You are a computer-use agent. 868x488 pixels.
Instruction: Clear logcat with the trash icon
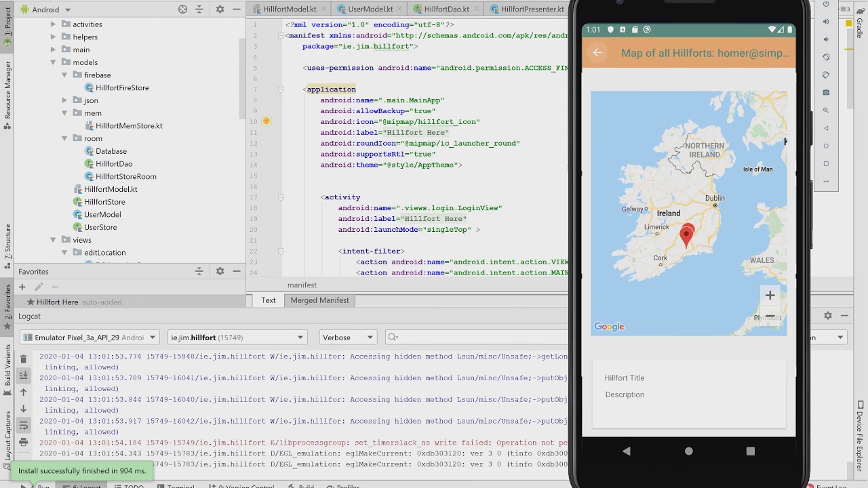point(23,359)
